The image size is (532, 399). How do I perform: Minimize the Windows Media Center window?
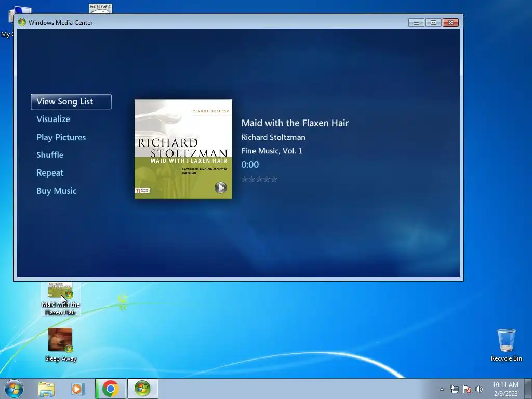coord(416,23)
